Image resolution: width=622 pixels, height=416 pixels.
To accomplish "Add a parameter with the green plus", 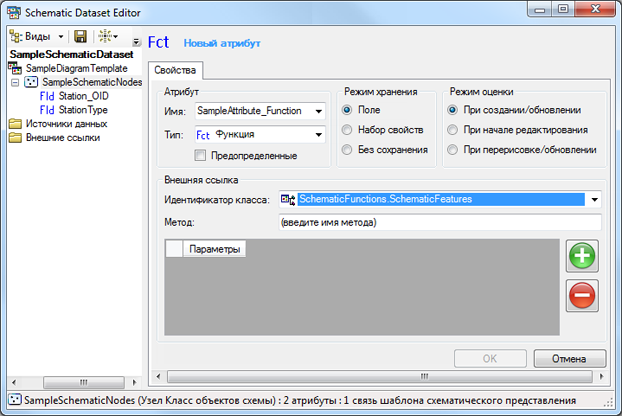I will (x=582, y=256).
